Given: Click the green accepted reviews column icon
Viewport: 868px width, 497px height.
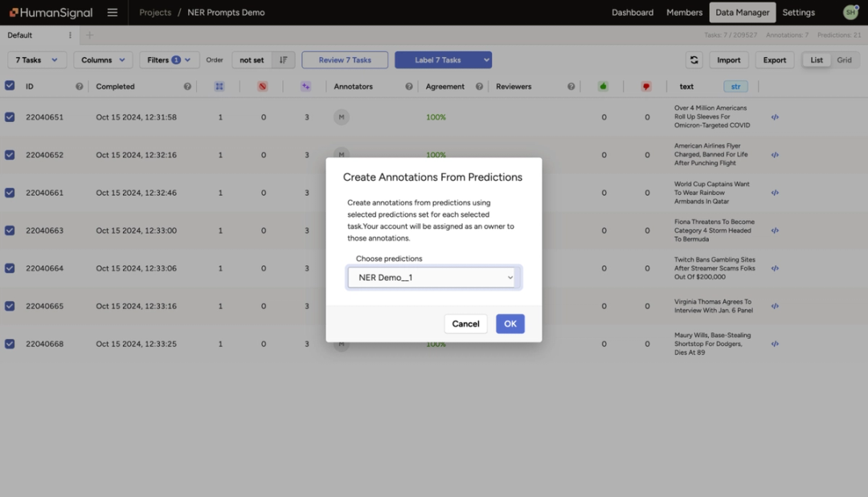Looking at the screenshot, I should pos(604,86).
